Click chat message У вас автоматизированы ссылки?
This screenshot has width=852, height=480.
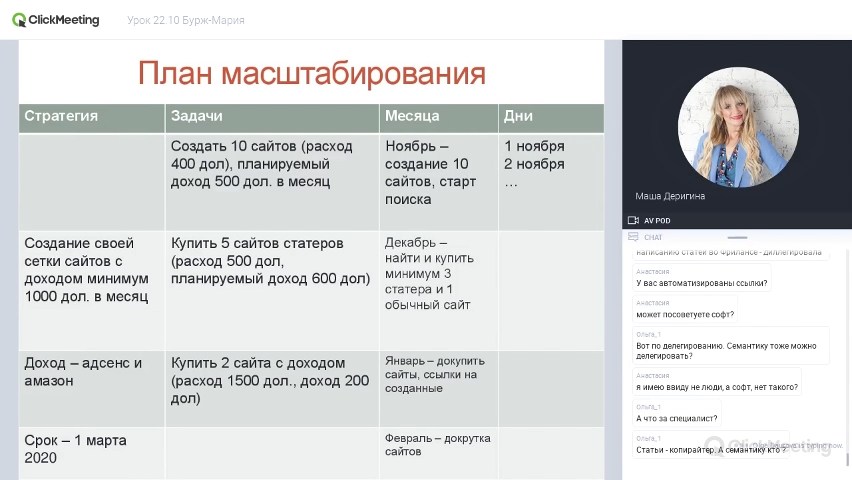(x=701, y=278)
